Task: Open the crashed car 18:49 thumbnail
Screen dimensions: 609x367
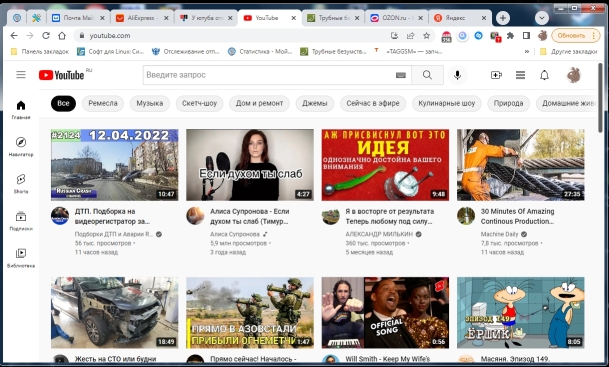Action: [x=115, y=313]
